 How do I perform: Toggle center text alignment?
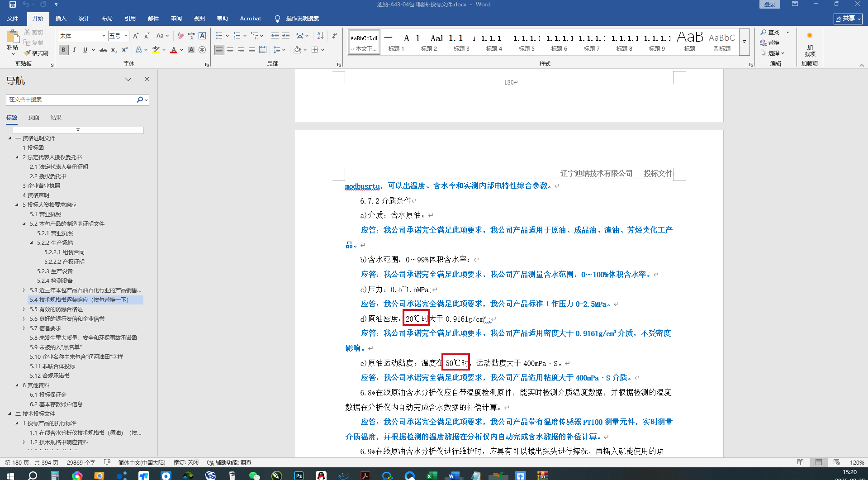[x=230, y=50]
